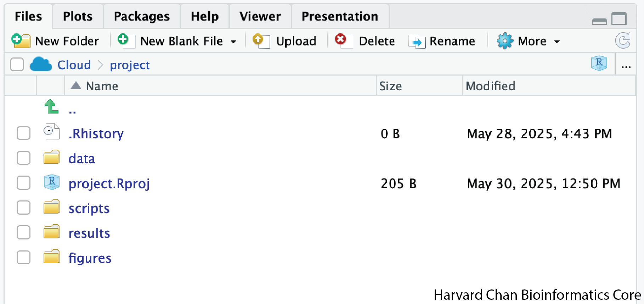644x304 pixels.
Task: Click the Rename file icon
Action: (x=417, y=42)
